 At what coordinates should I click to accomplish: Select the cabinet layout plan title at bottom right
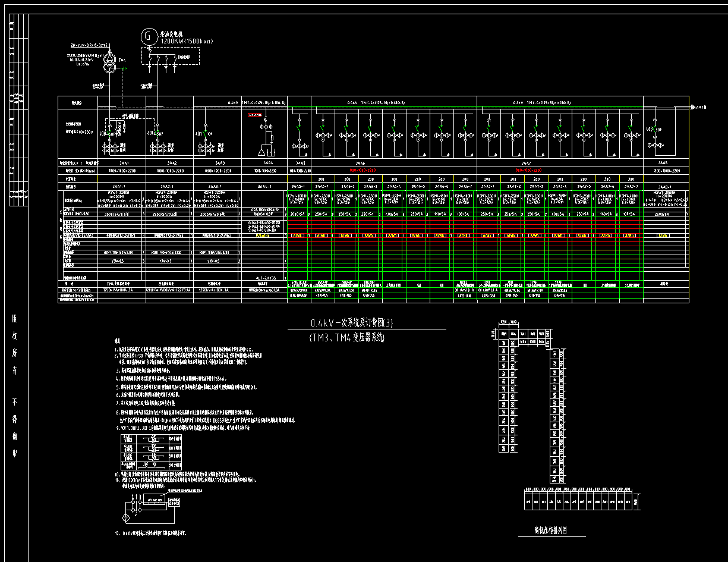pyautogui.click(x=550, y=530)
